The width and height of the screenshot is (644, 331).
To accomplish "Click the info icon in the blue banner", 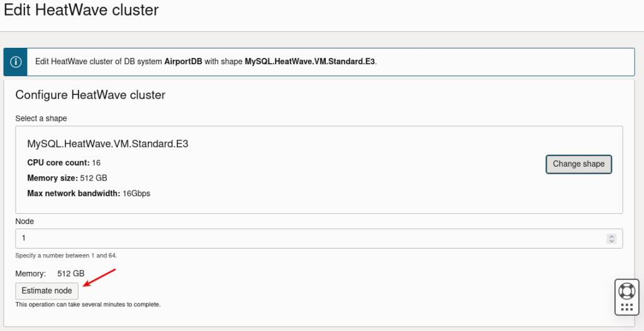I will coord(16,62).
